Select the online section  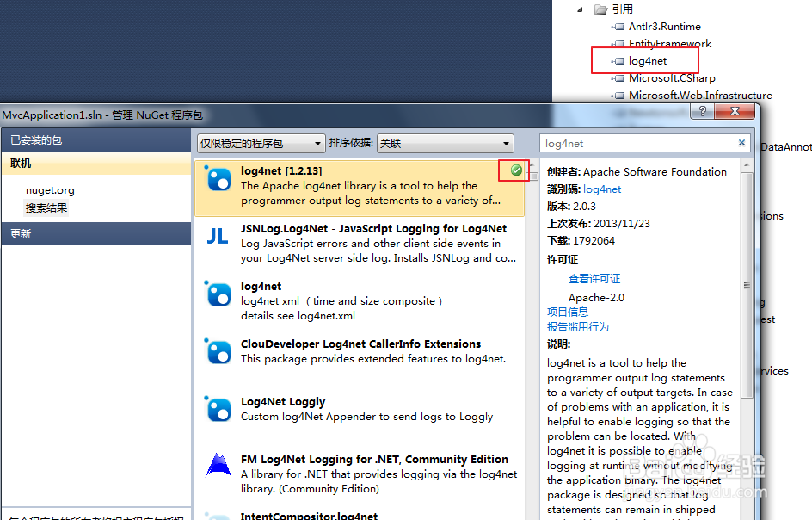click(96, 164)
